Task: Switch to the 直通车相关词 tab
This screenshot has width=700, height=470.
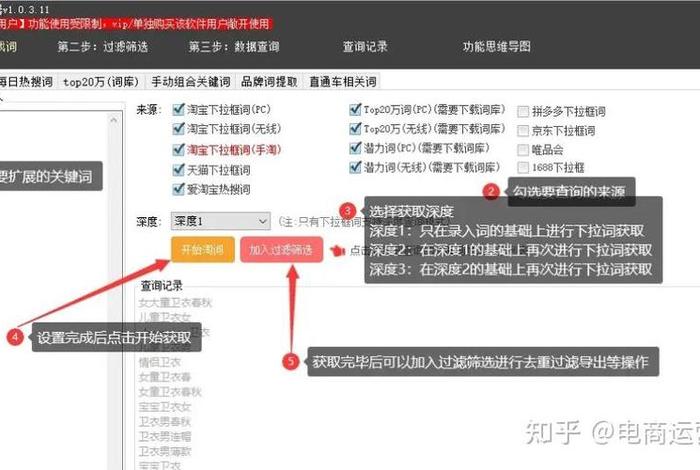Action: point(342,82)
